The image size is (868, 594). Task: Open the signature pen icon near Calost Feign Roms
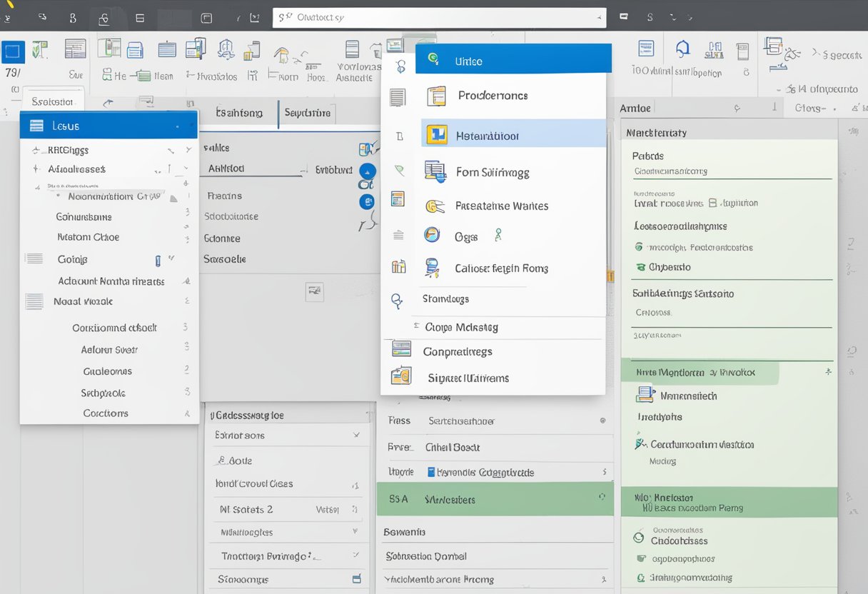click(x=432, y=268)
